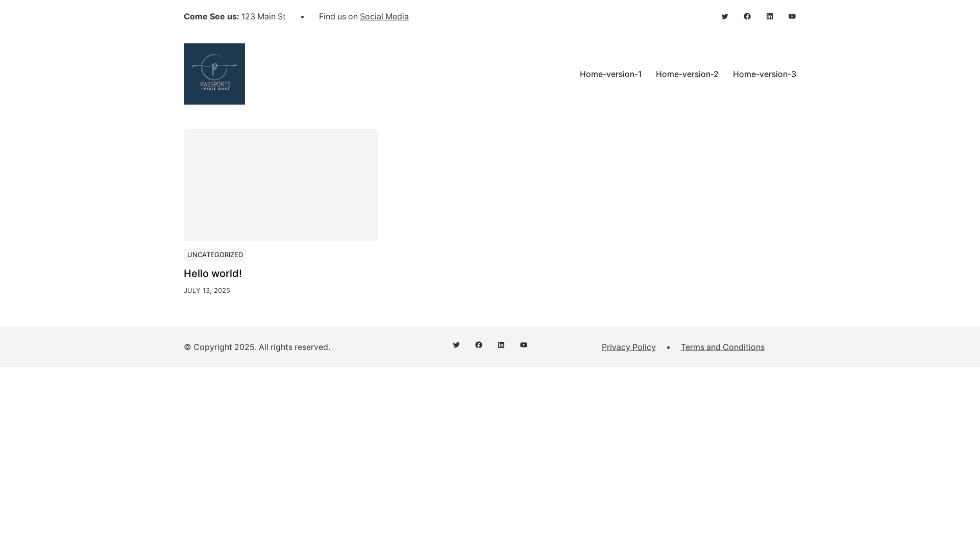Go to Home-version-1 menu item
This screenshot has height=551, width=980.
click(x=610, y=74)
